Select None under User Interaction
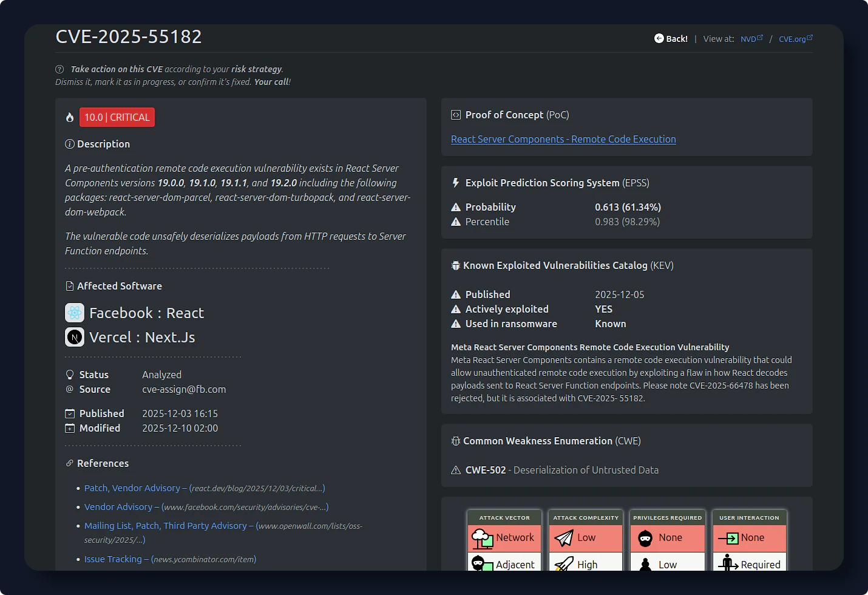868x595 pixels. pos(750,538)
